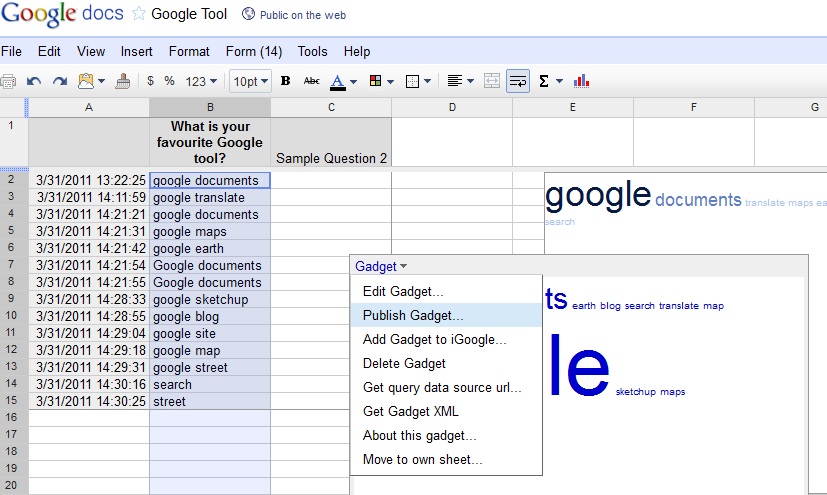827x495 pixels.
Task: Click the Google docs logo
Action: point(62,14)
